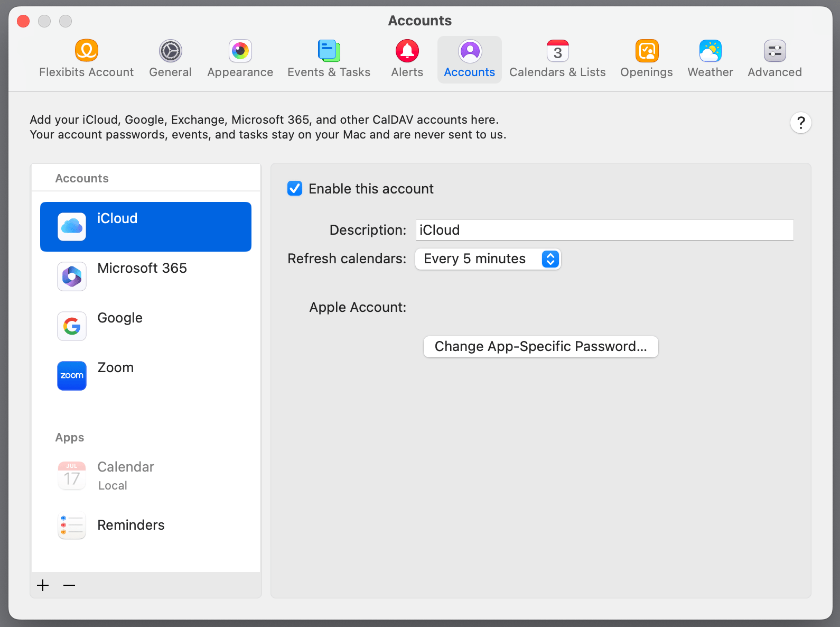Click the Events & Tasks tab label
The height and width of the screenshot is (627, 840).
click(x=329, y=72)
